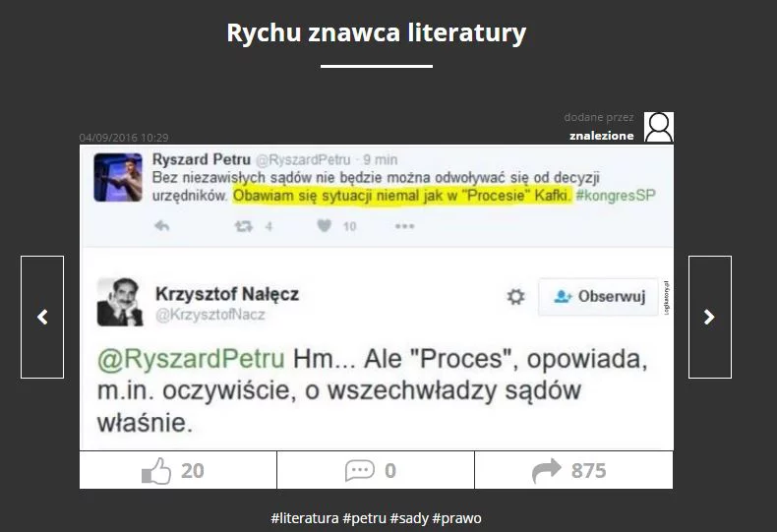Open the #literatura tag
This screenshot has width=777, height=532.
click(305, 518)
